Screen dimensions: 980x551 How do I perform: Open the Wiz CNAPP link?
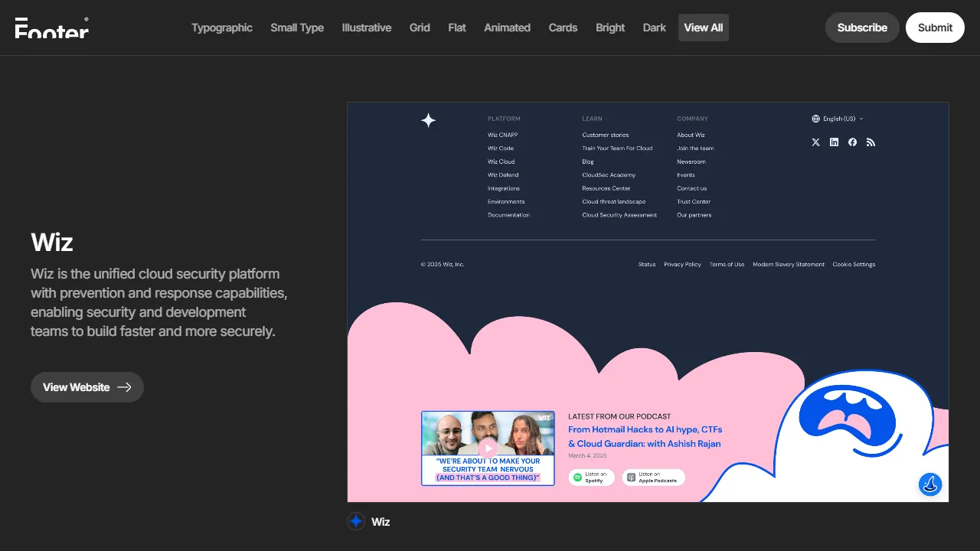[x=502, y=135]
